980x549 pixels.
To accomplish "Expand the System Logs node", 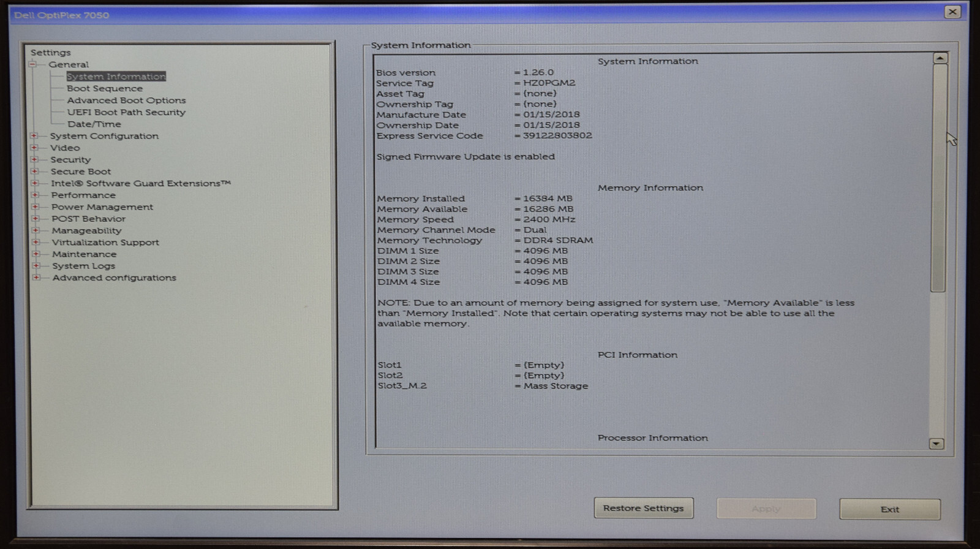I will click(x=36, y=266).
